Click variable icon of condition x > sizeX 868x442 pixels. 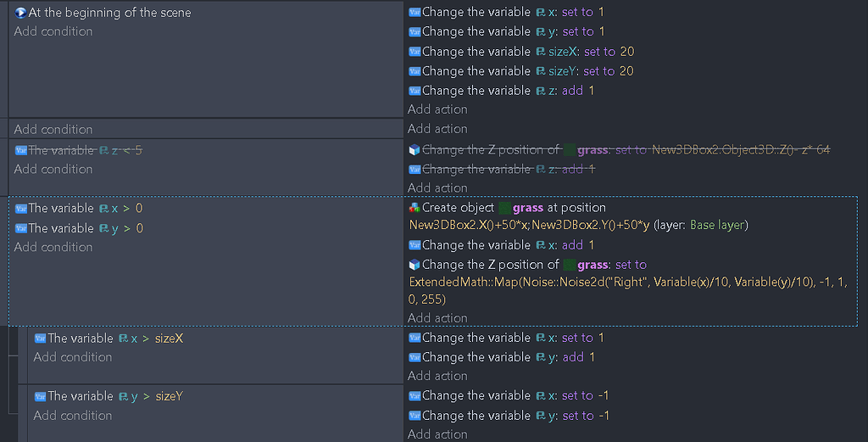point(40,338)
